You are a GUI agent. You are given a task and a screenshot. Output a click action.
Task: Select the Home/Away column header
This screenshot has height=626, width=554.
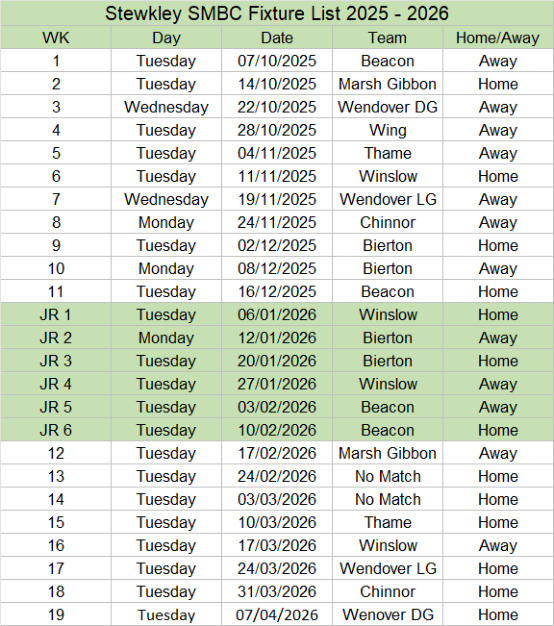[498, 38]
